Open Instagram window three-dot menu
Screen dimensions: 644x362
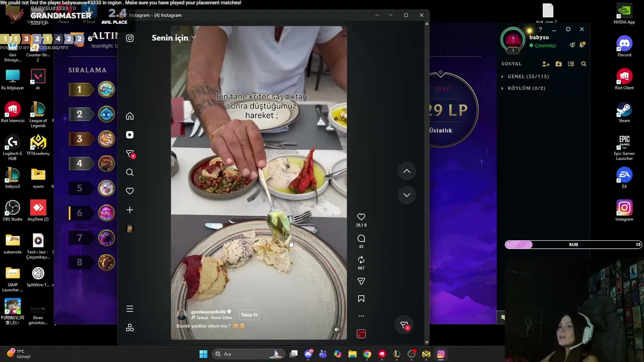tap(377, 15)
